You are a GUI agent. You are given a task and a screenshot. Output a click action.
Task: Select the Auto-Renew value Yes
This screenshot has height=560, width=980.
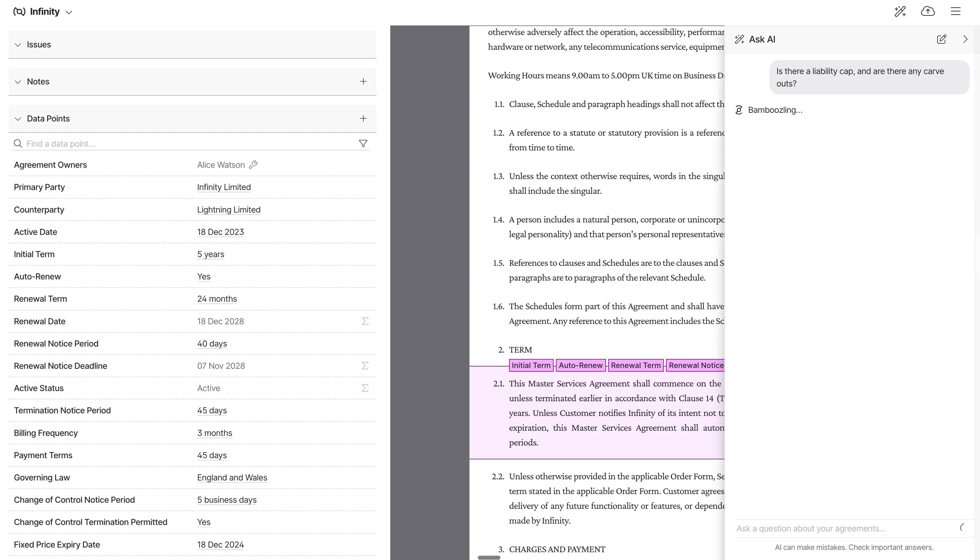tap(204, 277)
